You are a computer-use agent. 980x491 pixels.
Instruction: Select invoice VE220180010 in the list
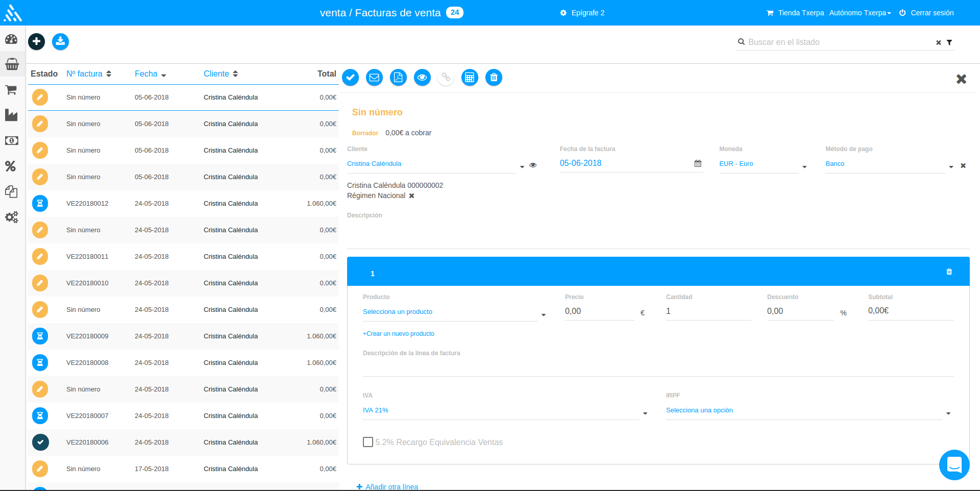183,283
